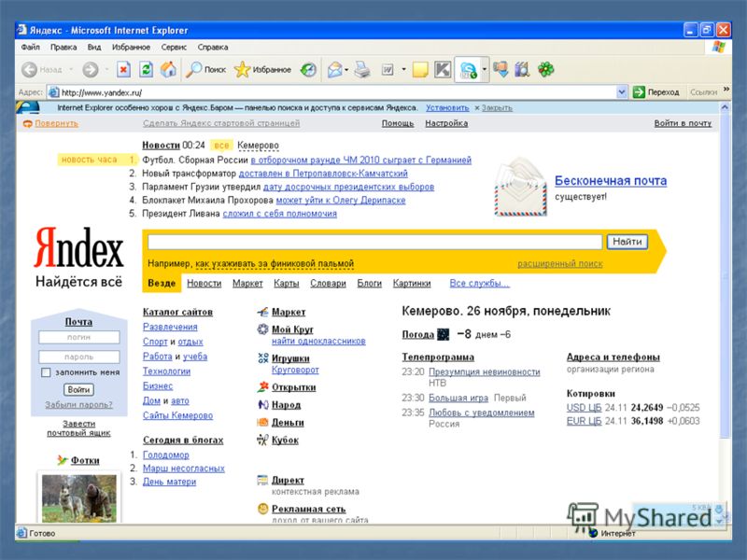Screen dimensions: 747x560
Task: Open the Справка menu
Action: tap(213, 48)
